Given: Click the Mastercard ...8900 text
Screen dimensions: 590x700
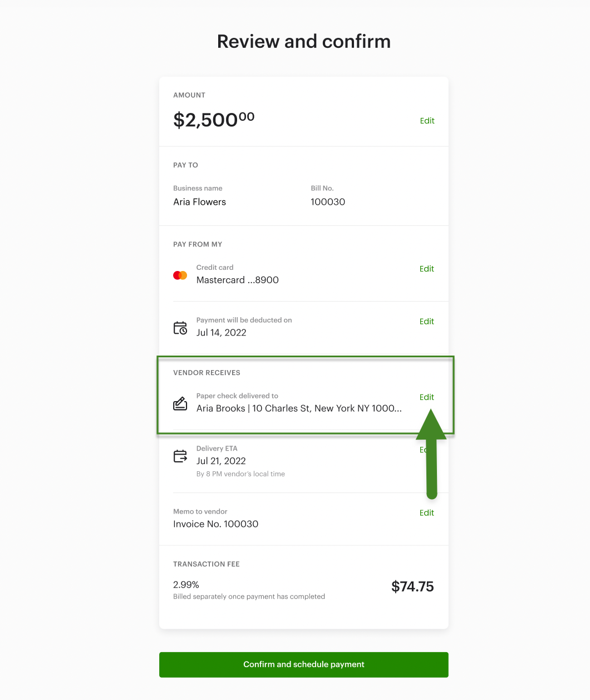Looking at the screenshot, I should point(237,280).
